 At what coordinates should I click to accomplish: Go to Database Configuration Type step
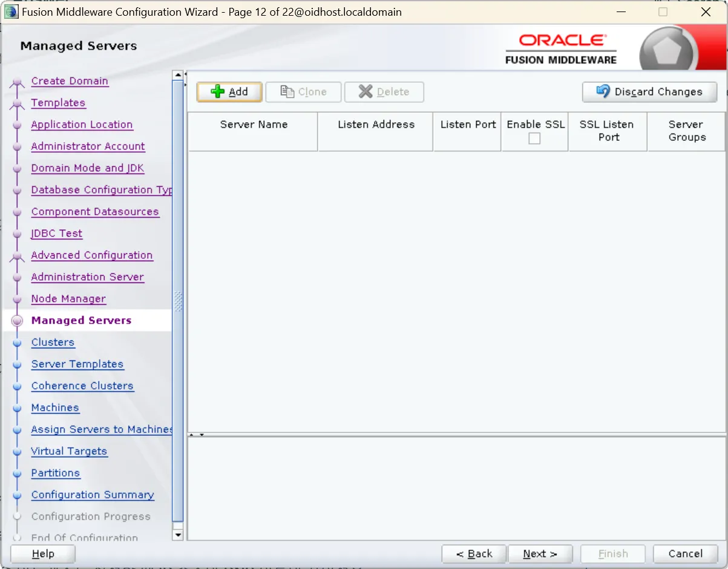coord(102,190)
